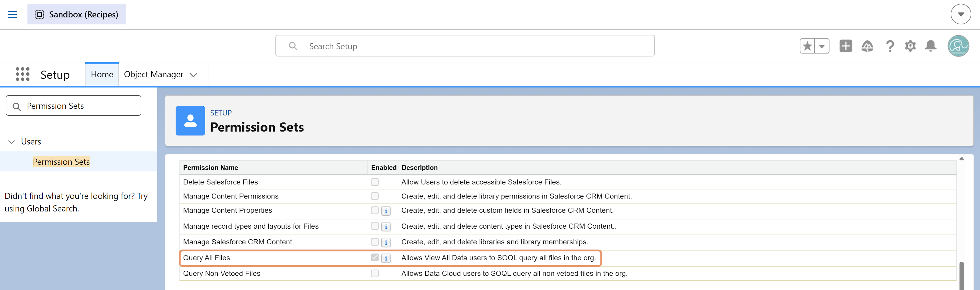The height and width of the screenshot is (290, 980).
Task: Enable the Query Non Vetoed Files checkbox
Action: 375,274
